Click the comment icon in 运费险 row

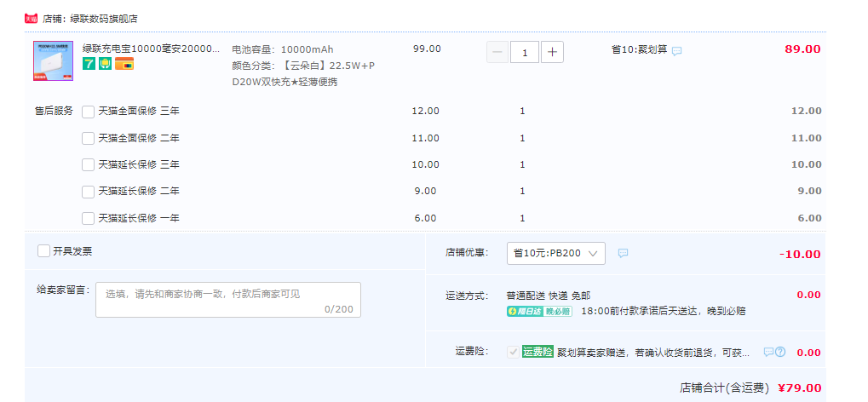coord(768,352)
